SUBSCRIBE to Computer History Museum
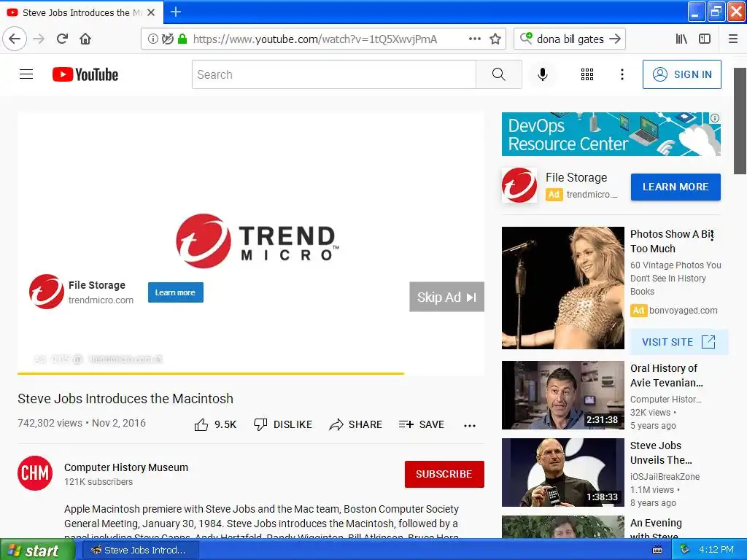 point(444,474)
